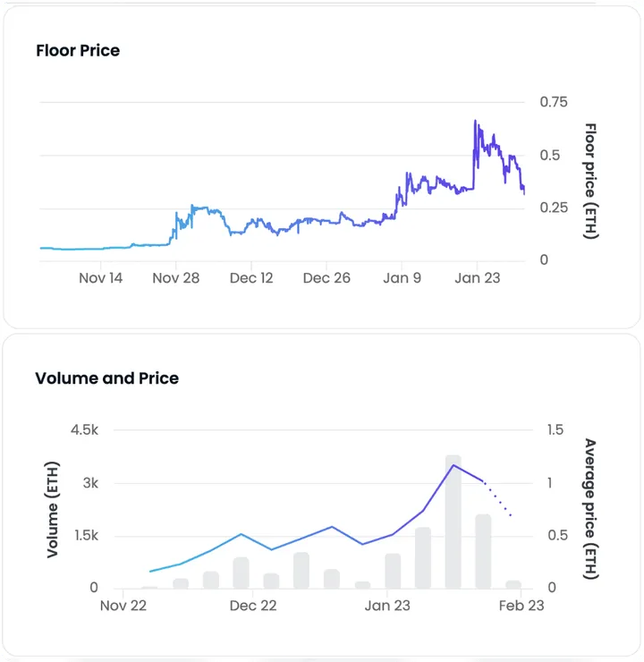The width and height of the screenshot is (644, 662).
Task: Click the highest peak of the floor price line
Action: coord(475,121)
